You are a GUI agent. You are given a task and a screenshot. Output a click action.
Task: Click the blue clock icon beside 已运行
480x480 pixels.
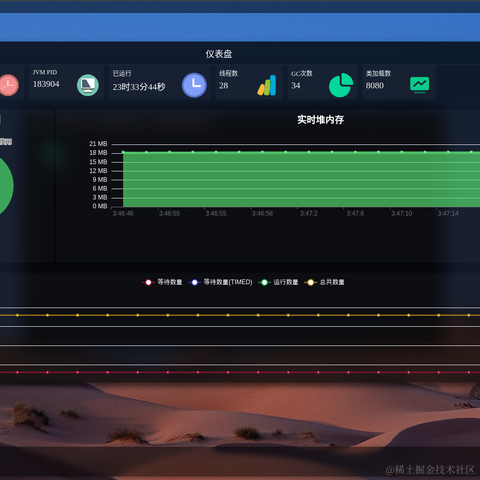point(194,85)
